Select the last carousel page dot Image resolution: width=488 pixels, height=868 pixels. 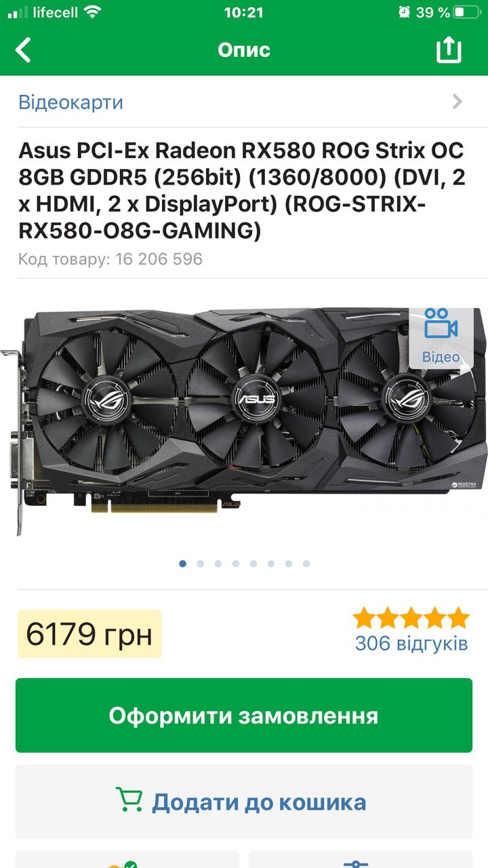click(306, 564)
